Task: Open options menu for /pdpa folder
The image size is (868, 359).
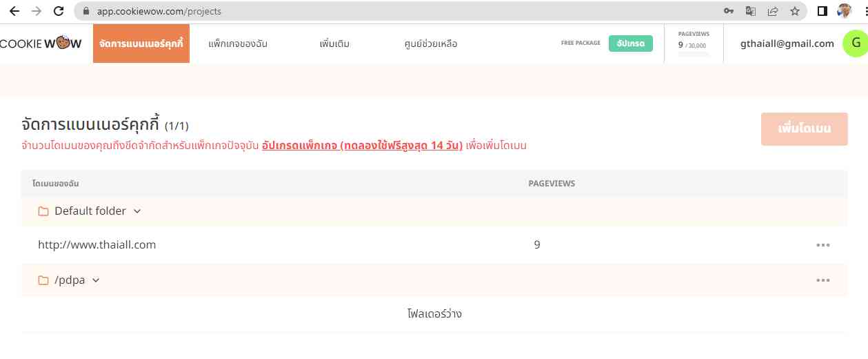Action: pos(822,280)
